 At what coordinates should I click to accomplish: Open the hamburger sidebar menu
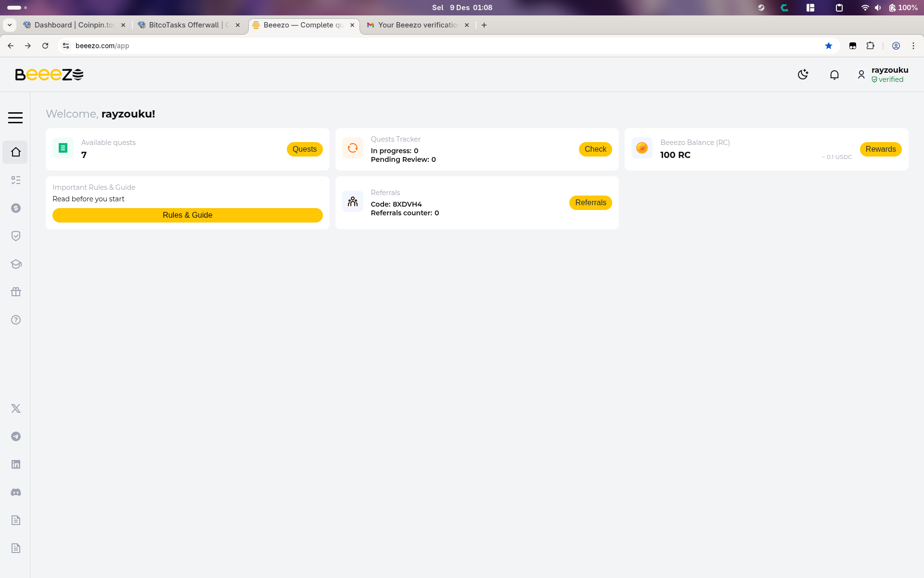(15, 118)
